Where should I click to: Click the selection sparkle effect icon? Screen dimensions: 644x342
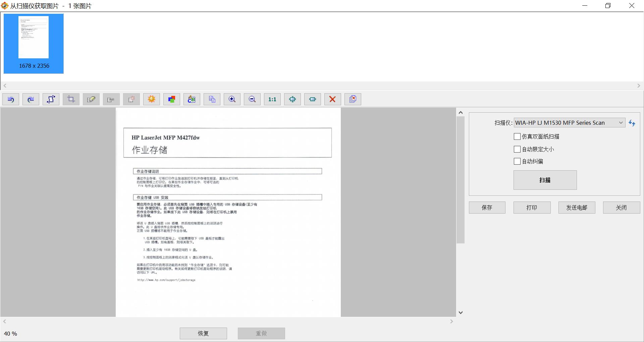(x=131, y=99)
